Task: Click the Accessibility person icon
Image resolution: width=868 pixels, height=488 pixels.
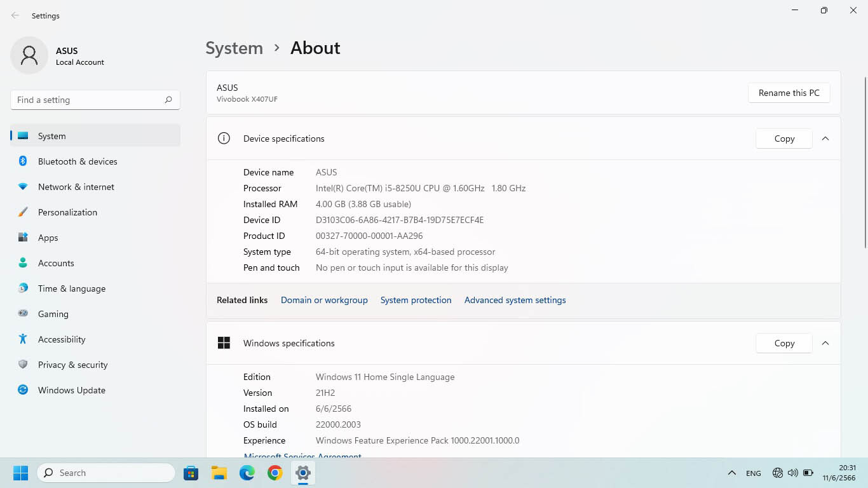Action: [23, 339]
